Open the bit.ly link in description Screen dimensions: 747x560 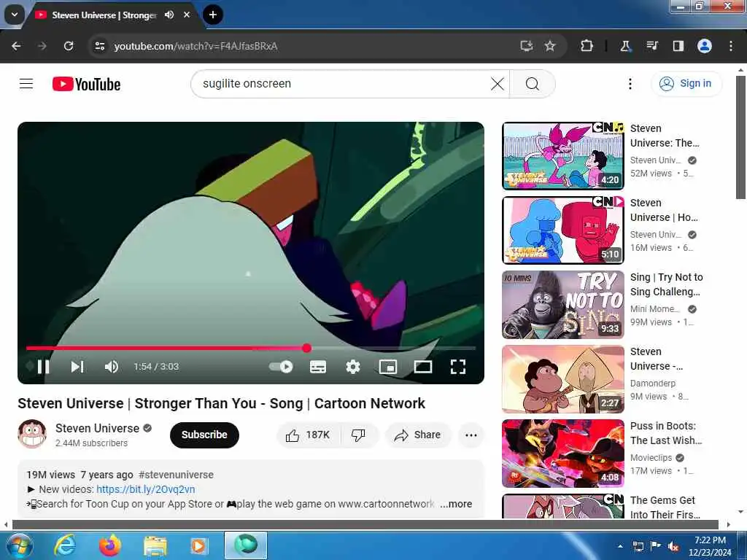click(145, 489)
